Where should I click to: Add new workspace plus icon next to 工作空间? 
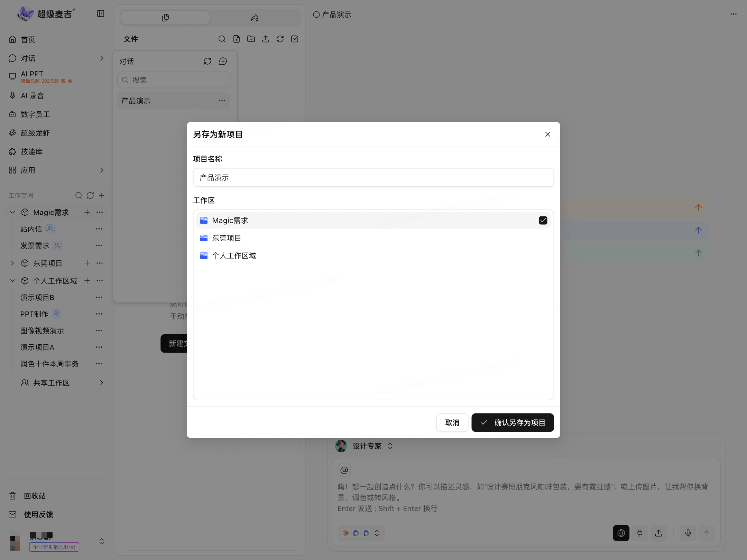102,196
